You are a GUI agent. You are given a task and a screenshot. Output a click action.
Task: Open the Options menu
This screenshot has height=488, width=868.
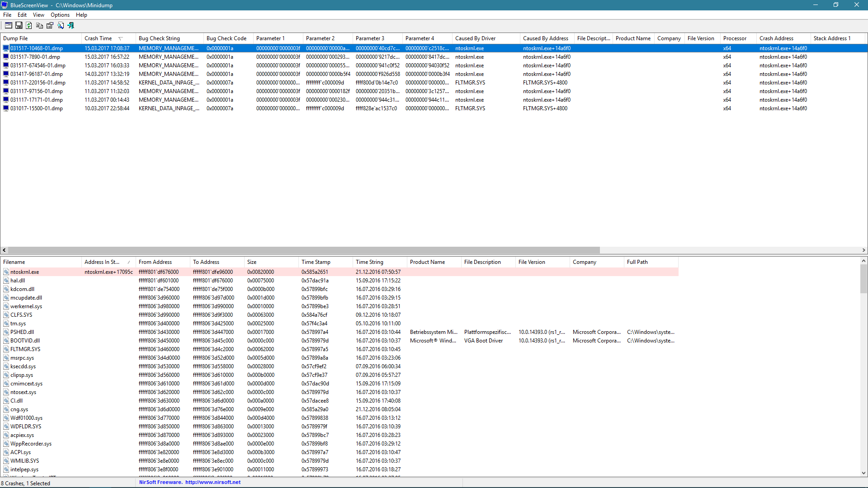click(x=60, y=15)
